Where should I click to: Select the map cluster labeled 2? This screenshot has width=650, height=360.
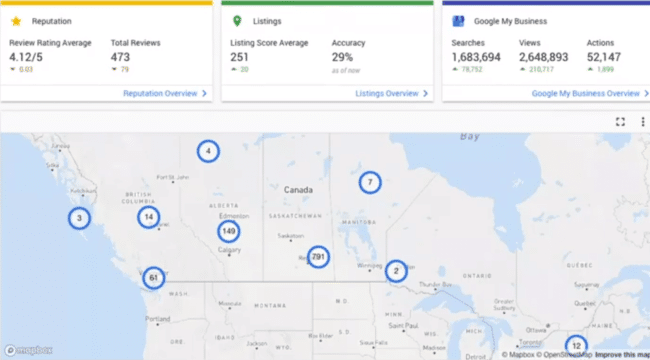coord(396,271)
